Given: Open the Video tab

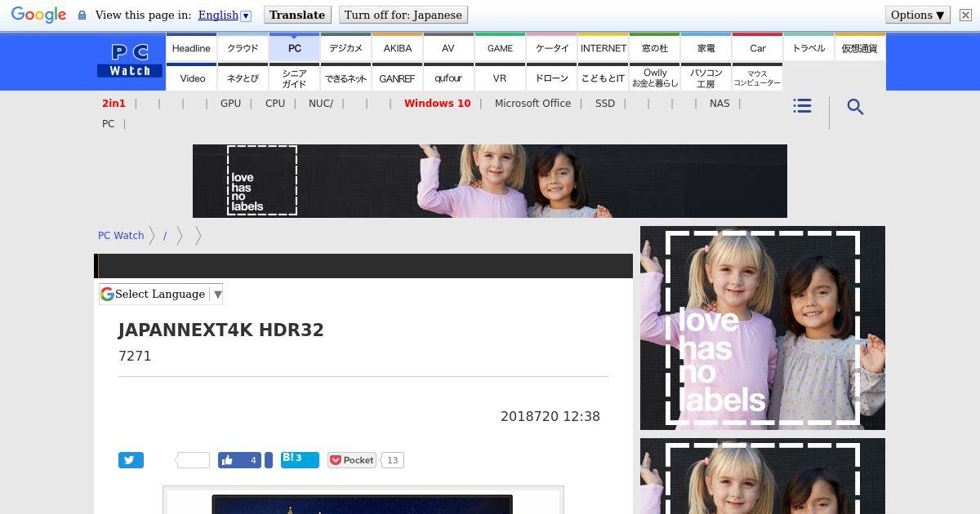Looking at the screenshot, I should click(192, 78).
